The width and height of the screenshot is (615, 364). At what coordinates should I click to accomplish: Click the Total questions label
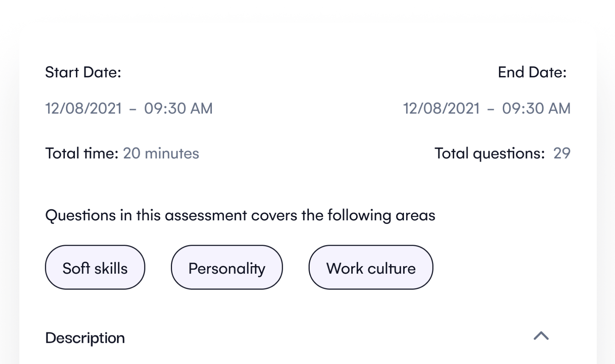point(490,153)
